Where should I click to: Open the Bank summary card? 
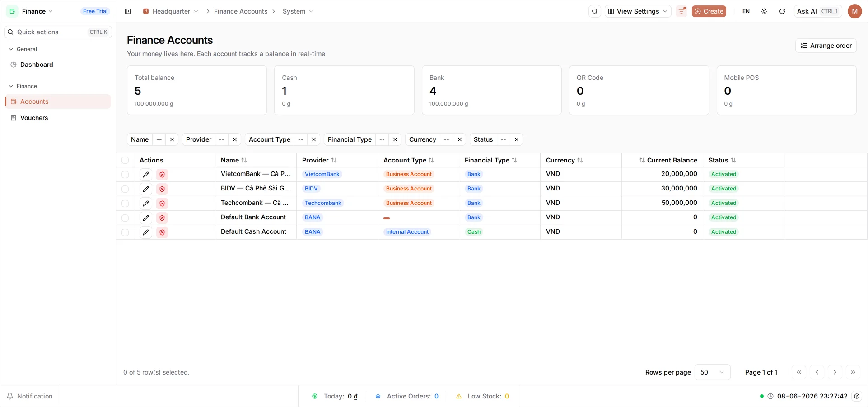coord(491,90)
